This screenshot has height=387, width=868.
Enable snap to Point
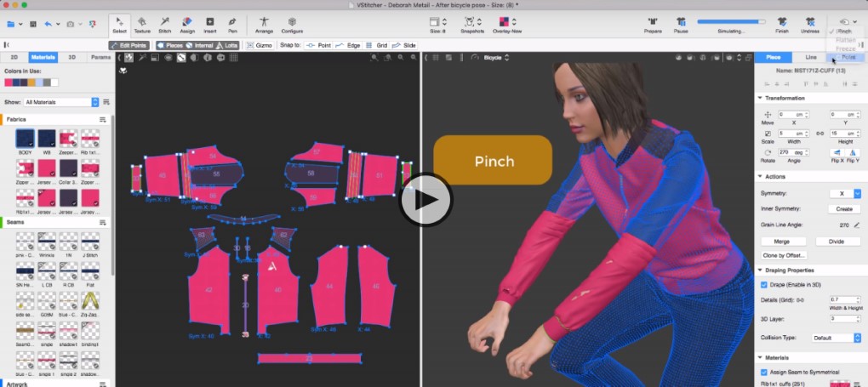318,45
